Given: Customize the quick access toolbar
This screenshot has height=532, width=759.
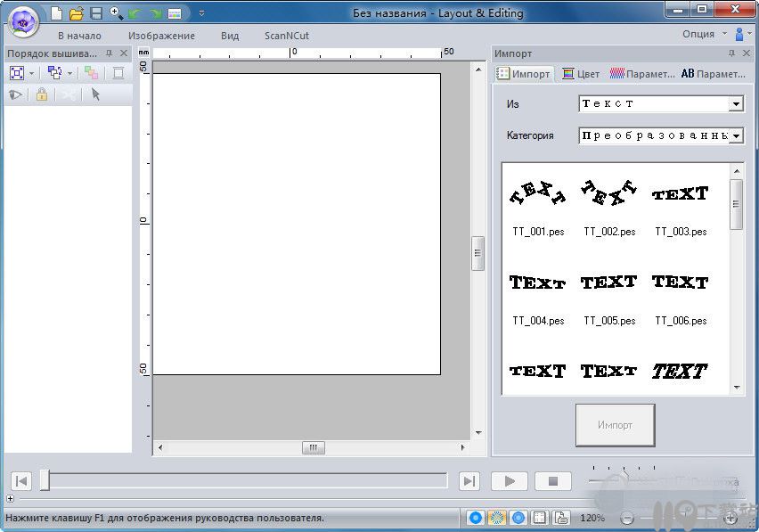Looking at the screenshot, I should click(x=202, y=13).
